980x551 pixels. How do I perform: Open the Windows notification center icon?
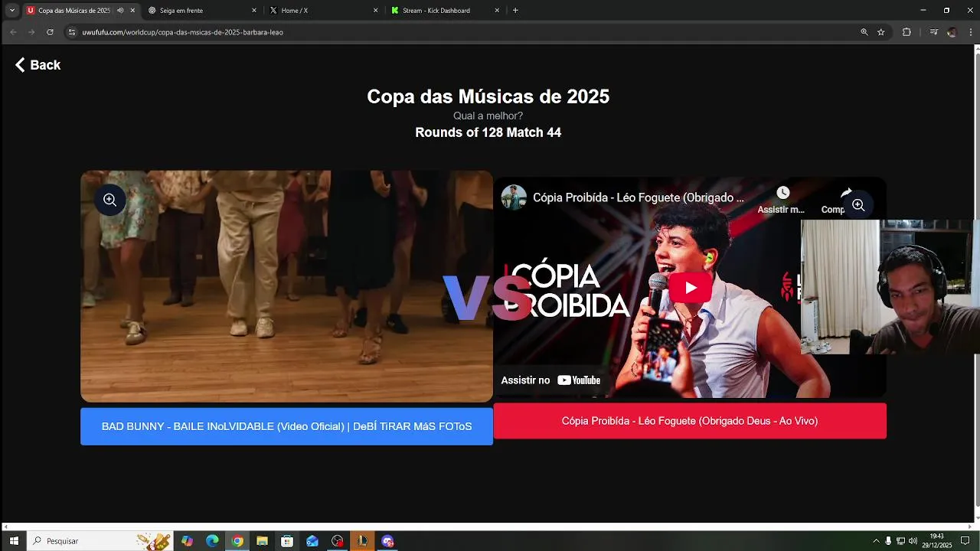[965, 541]
